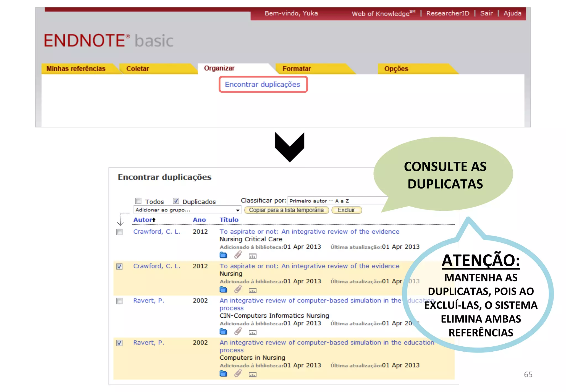Switch to Minhas referências tab
566x392 pixels.
76,69
